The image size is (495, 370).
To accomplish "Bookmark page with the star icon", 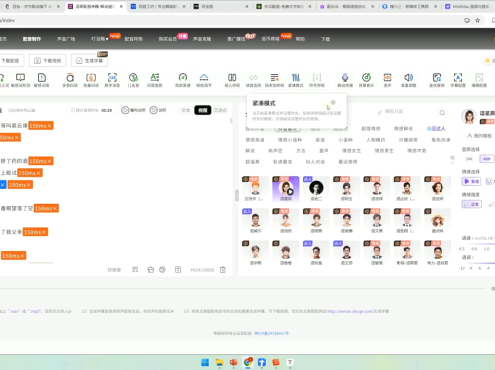I will click(478, 20).
